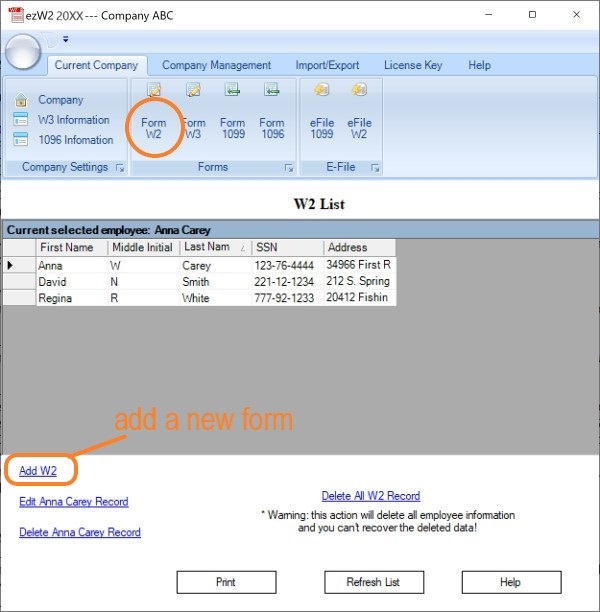Click the Refresh List button

(x=374, y=582)
